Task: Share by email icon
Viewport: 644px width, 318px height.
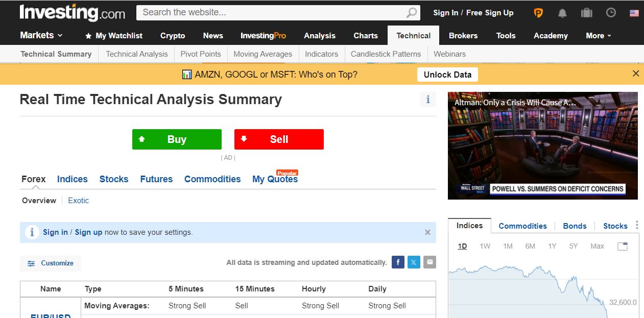Action: click(430, 262)
